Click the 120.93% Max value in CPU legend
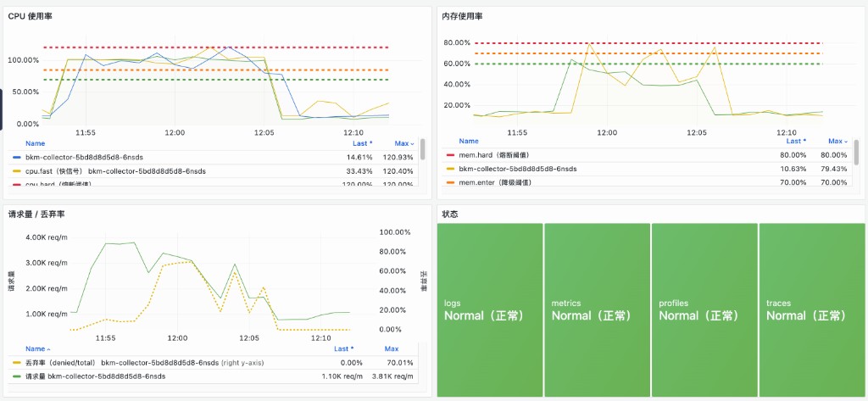The height and width of the screenshot is (401, 868). (400, 158)
